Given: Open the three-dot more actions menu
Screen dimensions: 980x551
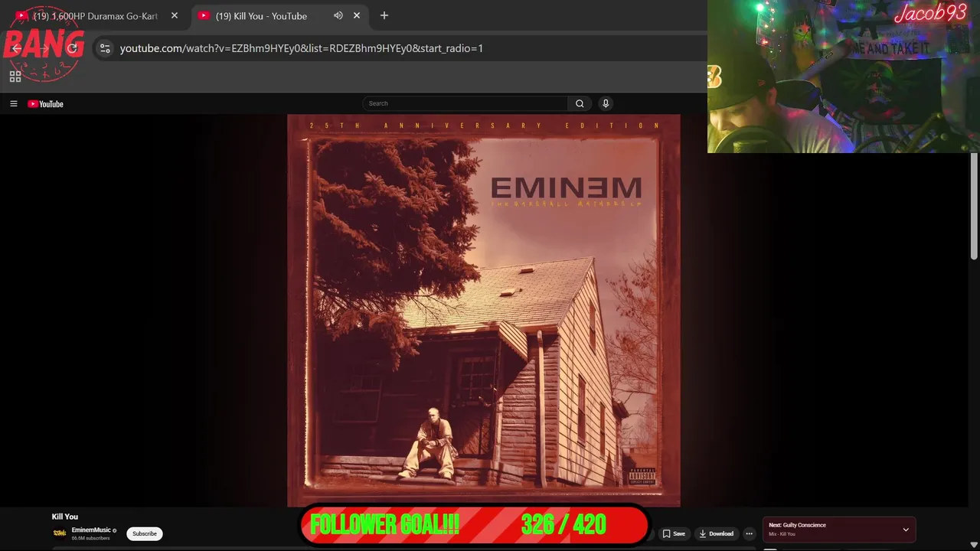Looking at the screenshot, I should point(750,533).
